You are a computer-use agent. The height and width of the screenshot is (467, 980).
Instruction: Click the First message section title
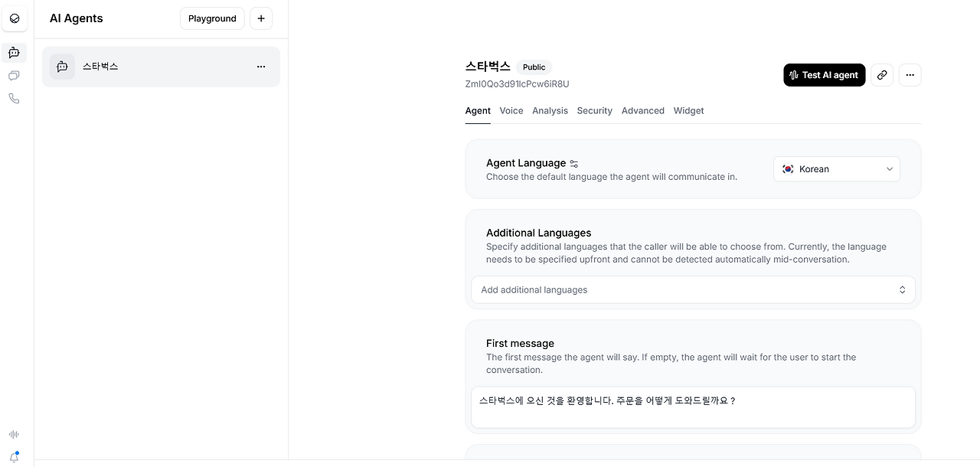tap(520, 344)
